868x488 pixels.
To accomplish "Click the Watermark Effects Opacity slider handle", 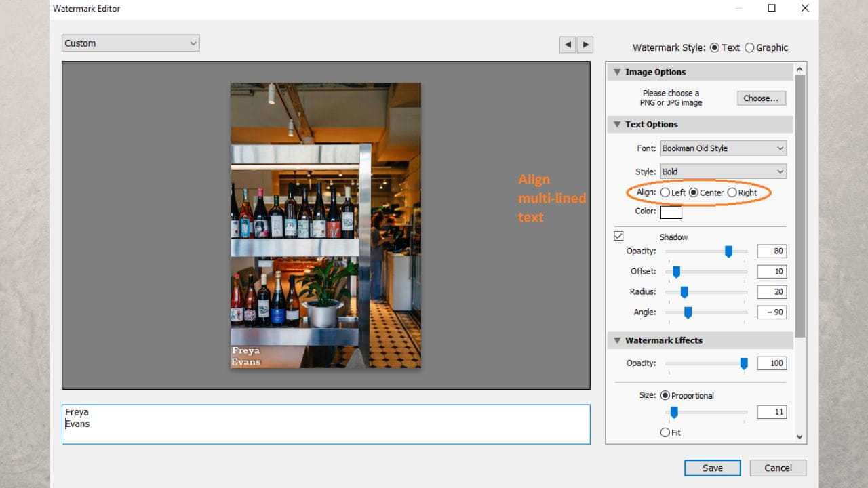I will coord(744,363).
